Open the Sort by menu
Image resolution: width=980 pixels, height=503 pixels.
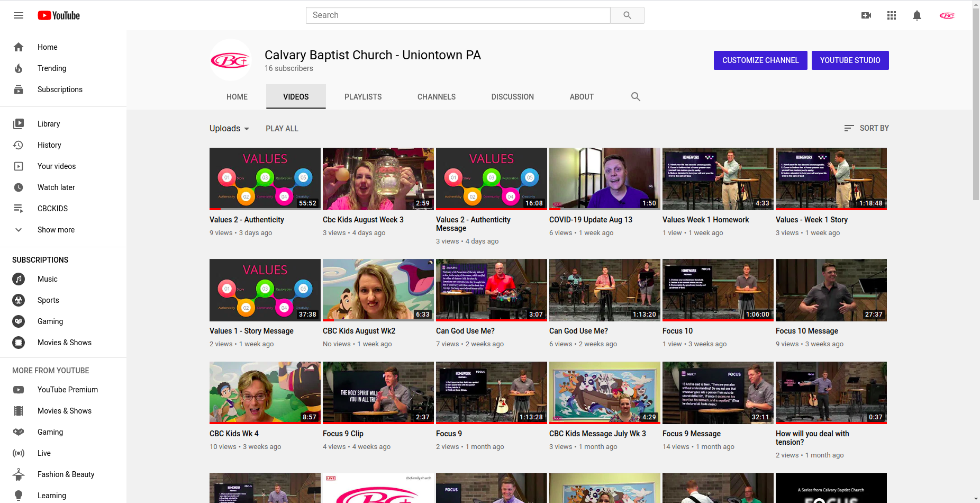pos(866,128)
